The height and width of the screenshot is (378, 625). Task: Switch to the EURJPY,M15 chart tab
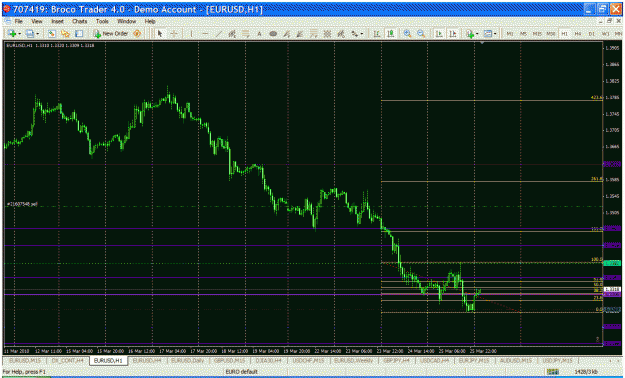point(473,360)
